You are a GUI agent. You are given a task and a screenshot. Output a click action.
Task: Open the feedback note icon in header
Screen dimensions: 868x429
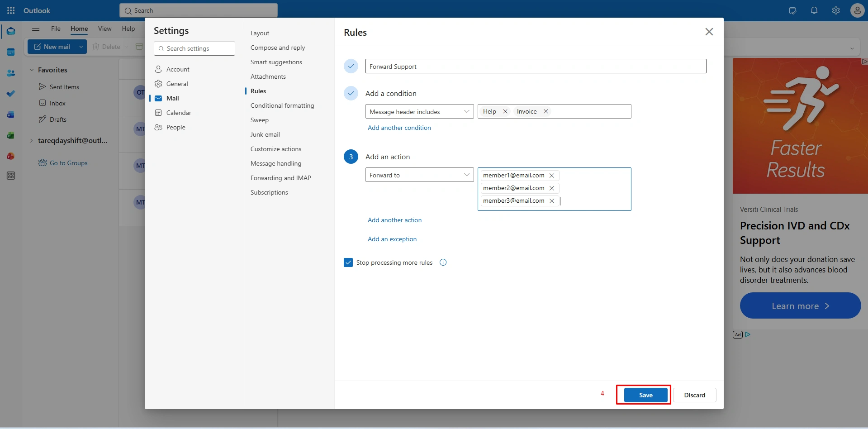coord(792,10)
